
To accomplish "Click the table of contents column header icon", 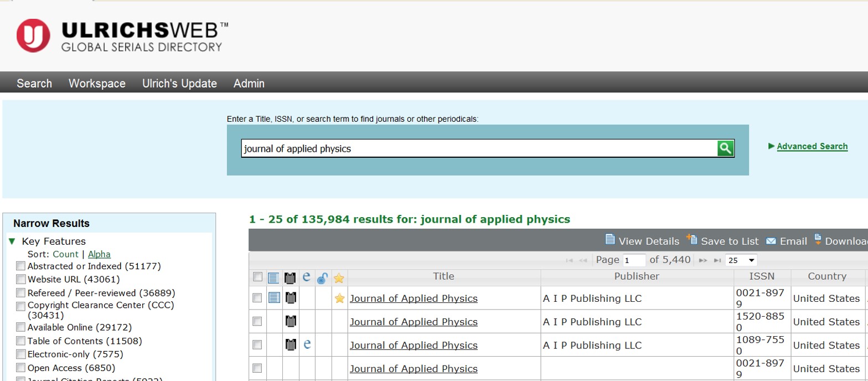I will click(273, 277).
